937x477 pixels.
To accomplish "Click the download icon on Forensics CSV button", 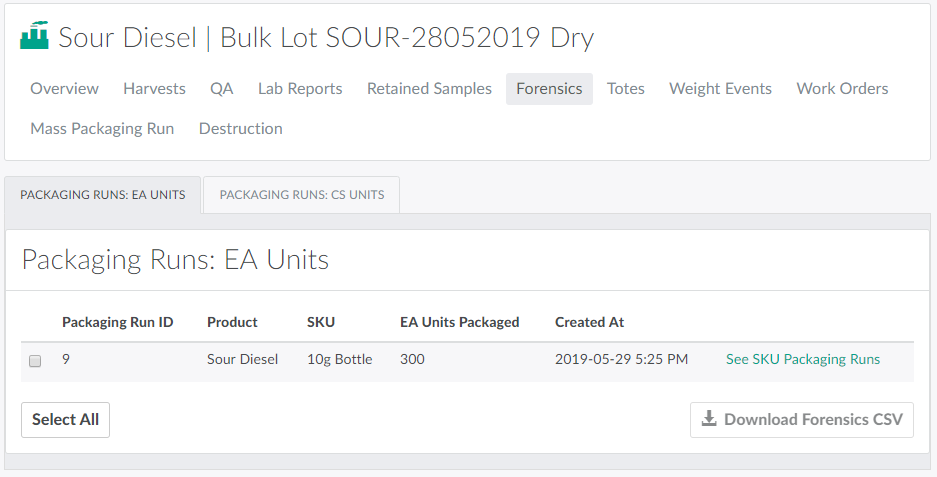I will pyautogui.click(x=708, y=419).
